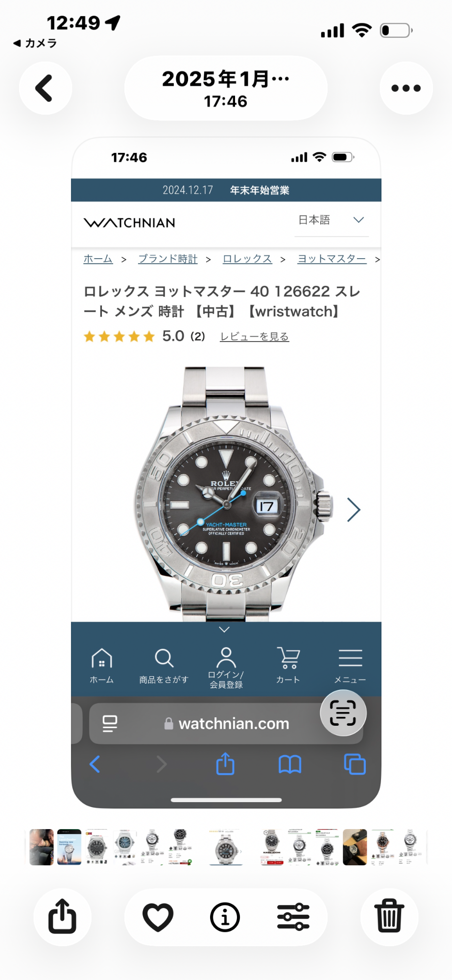Viewport: 452px width, 980px height.
Task: Return to カメラ app via status bar
Action: point(35,43)
